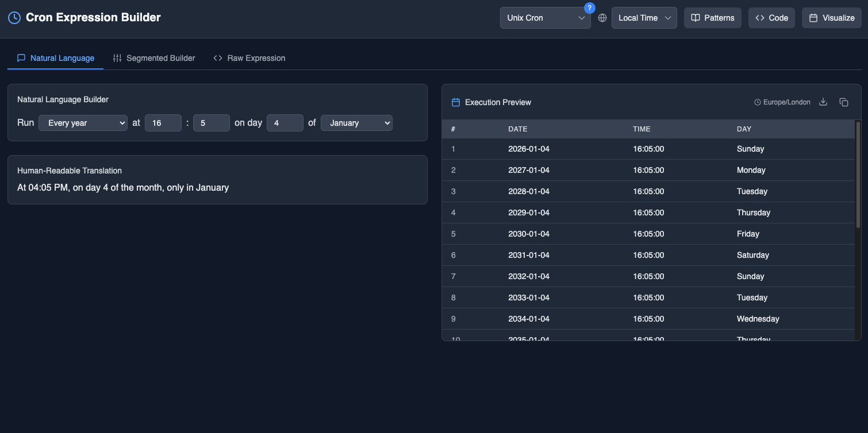This screenshot has width=868, height=433.
Task: Click Monday in the 2027 row
Action: 751,170
